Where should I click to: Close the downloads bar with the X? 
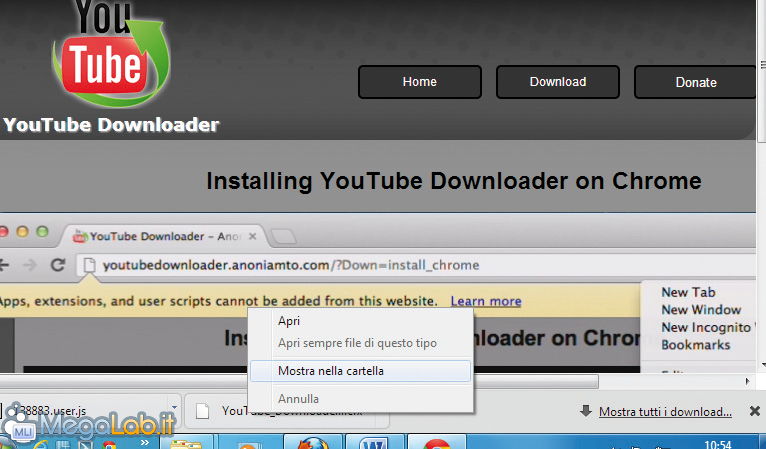click(755, 411)
